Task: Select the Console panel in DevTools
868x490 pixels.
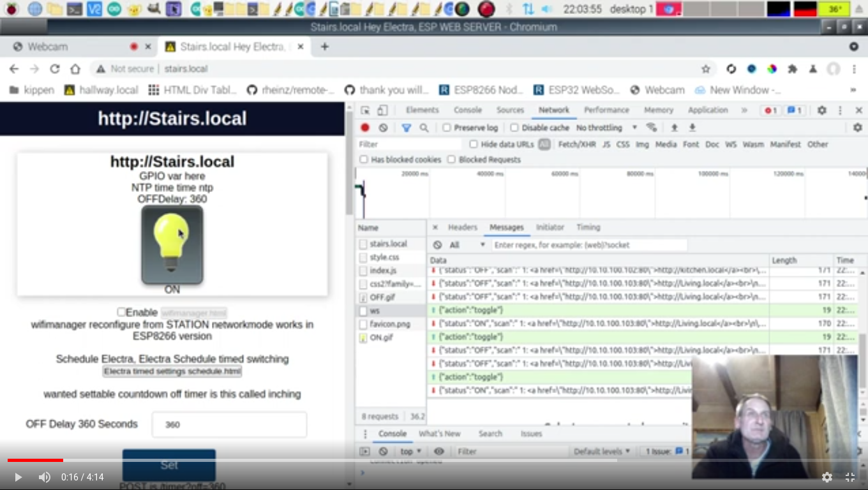Action: [x=468, y=110]
